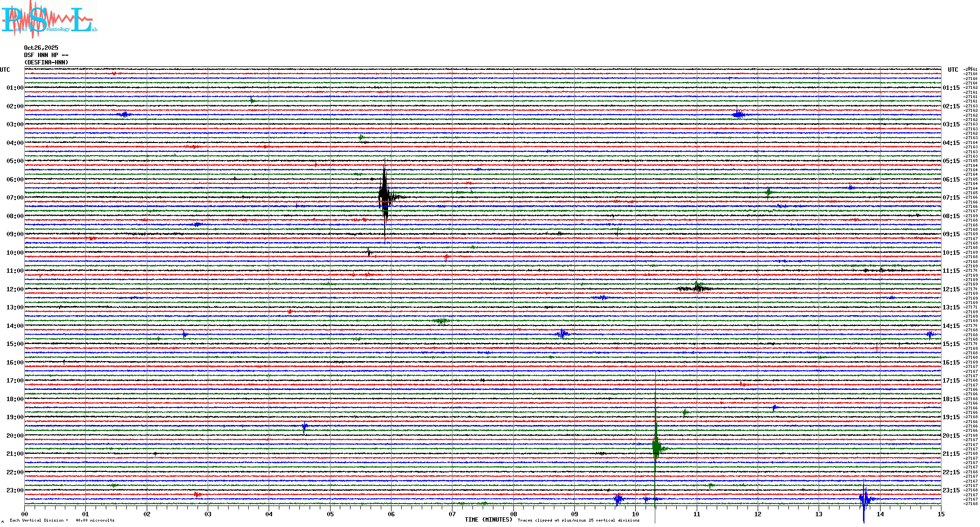Screen dimensions: 980x527
Task: Click the large black seismic event near 07:00
Action: (385, 197)
